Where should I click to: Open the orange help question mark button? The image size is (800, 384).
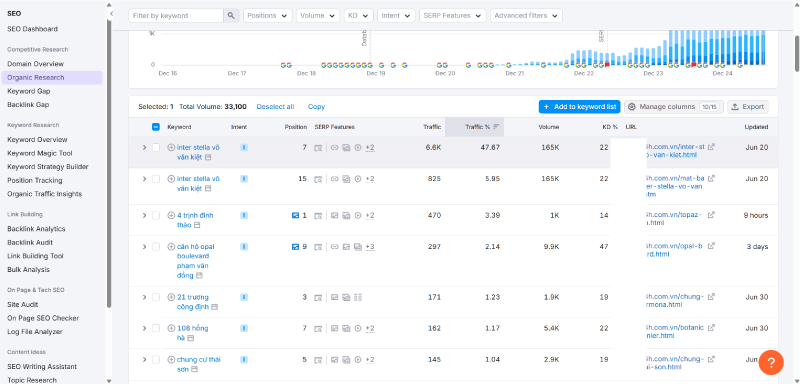pos(771,363)
